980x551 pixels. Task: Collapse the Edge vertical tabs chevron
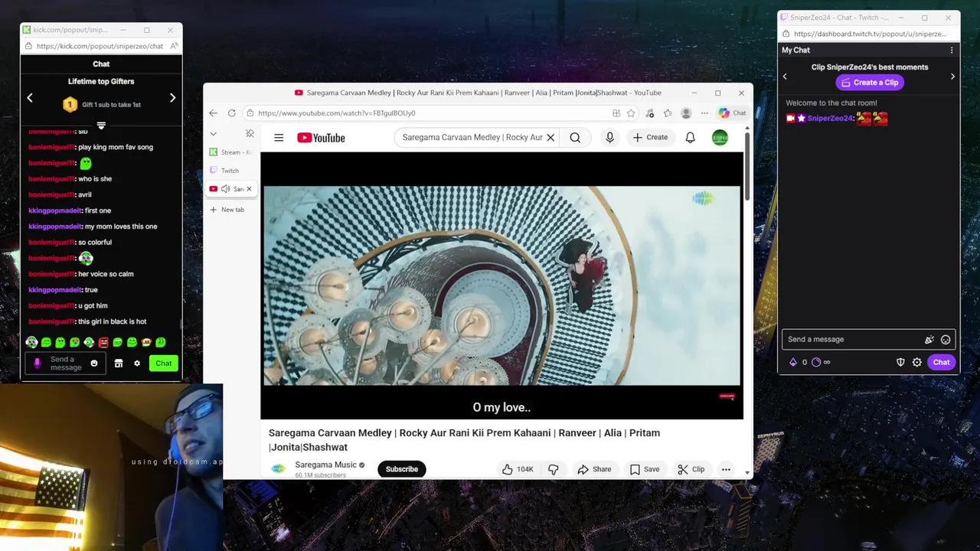click(214, 134)
